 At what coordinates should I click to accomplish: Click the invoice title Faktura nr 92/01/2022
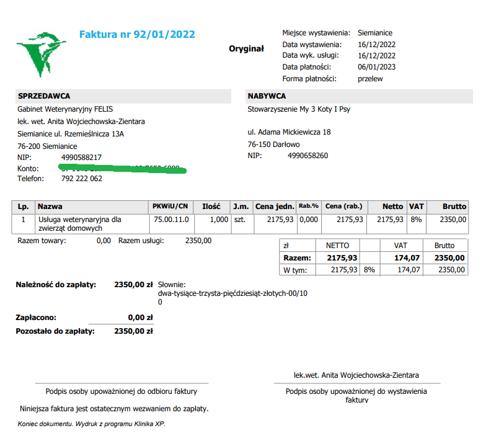137,34
